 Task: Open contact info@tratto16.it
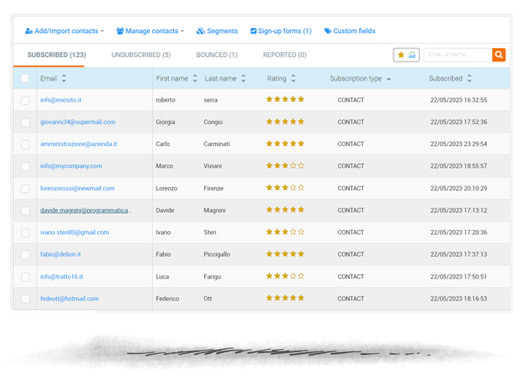pyautogui.click(x=61, y=276)
